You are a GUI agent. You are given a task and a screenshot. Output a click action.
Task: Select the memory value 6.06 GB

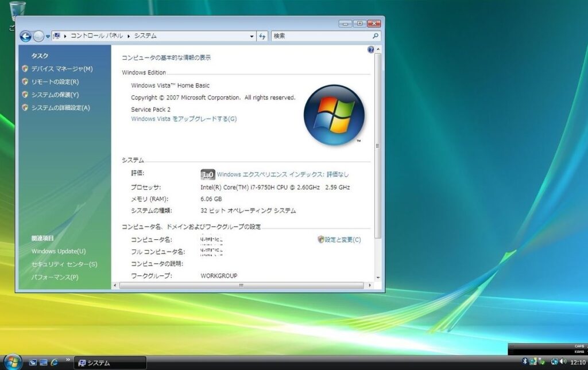(211, 199)
